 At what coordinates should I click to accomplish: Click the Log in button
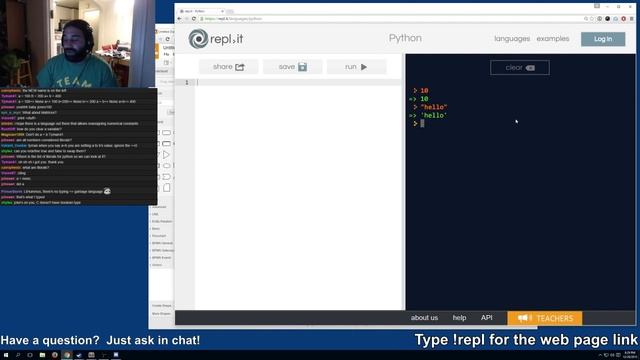click(x=603, y=39)
